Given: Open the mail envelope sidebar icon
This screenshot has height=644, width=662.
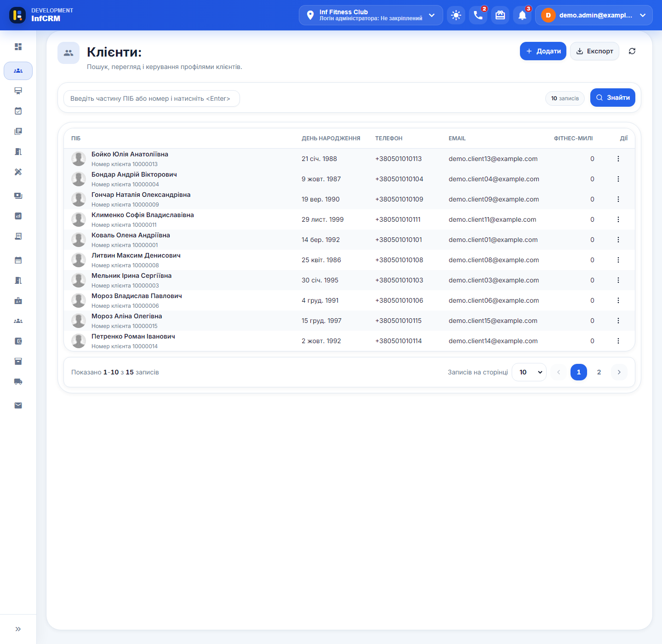Looking at the screenshot, I should pyautogui.click(x=18, y=406).
